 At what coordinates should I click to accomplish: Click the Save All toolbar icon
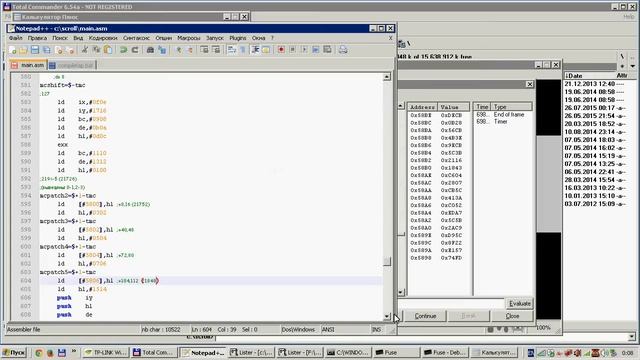coord(47,50)
